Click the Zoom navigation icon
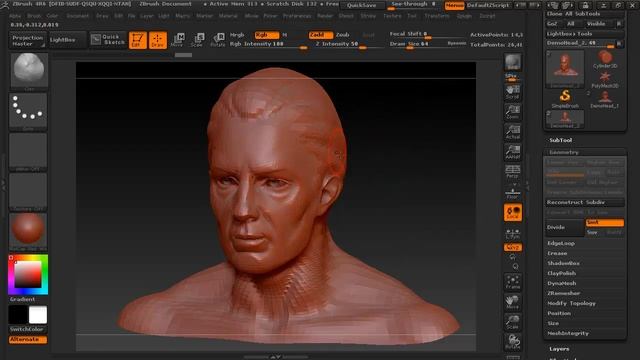This screenshot has width=640, height=360. (512, 112)
